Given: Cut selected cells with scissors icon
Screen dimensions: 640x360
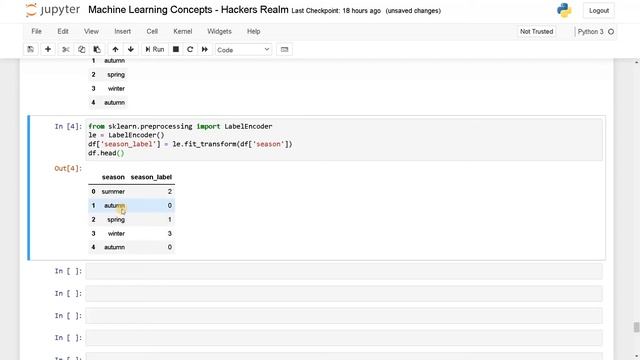Looking at the screenshot, I should [66, 49].
